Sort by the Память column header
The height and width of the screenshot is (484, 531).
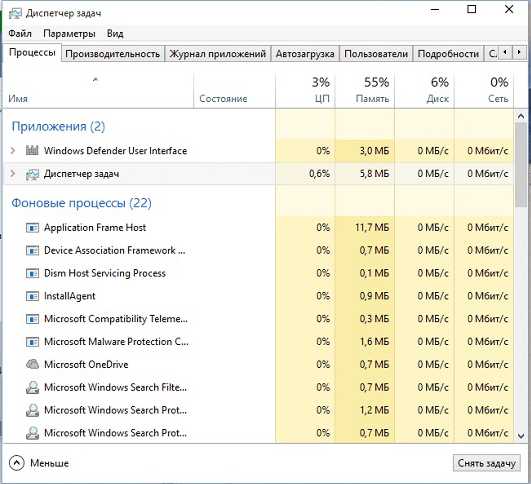365,90
